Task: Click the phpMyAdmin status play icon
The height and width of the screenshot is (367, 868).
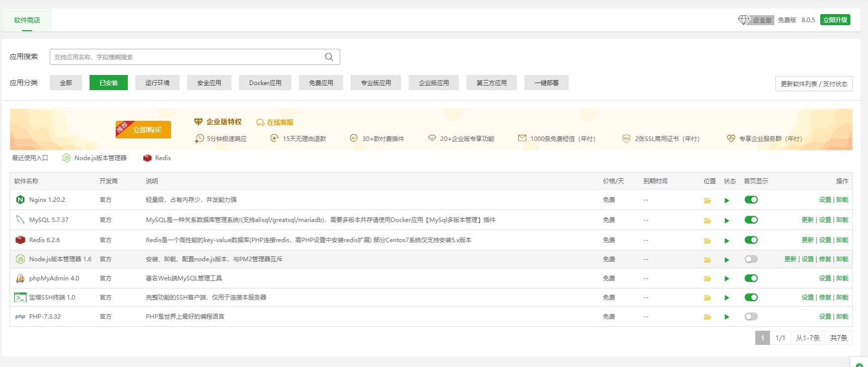Action: [x=727, y=279]
